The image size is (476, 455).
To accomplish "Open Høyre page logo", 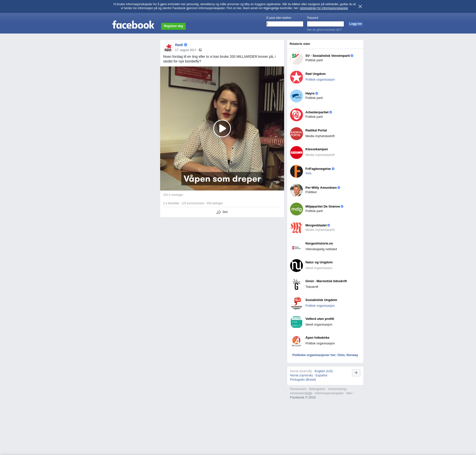I will [297, 96].
